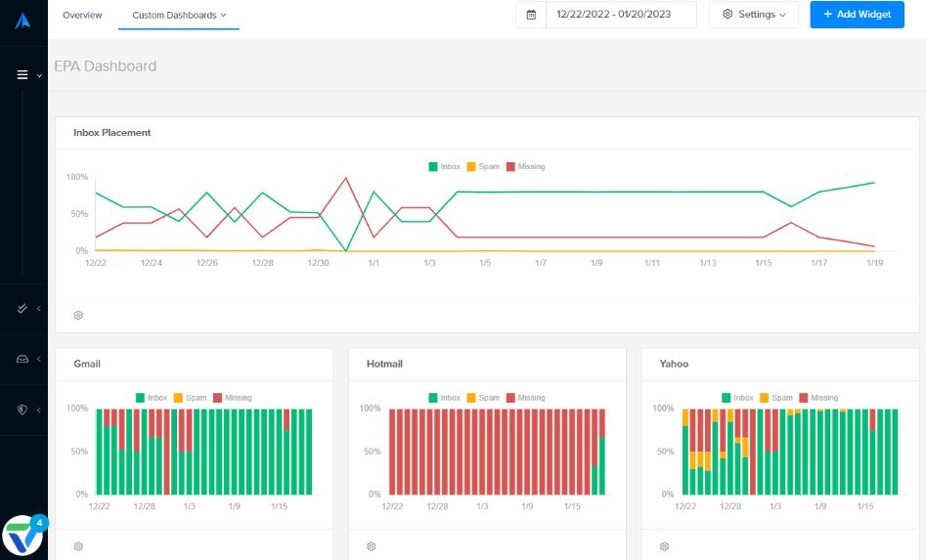Open the Settings dropdown in the top bar
Viewport: 926px width, 560px height.
point(753,15)
